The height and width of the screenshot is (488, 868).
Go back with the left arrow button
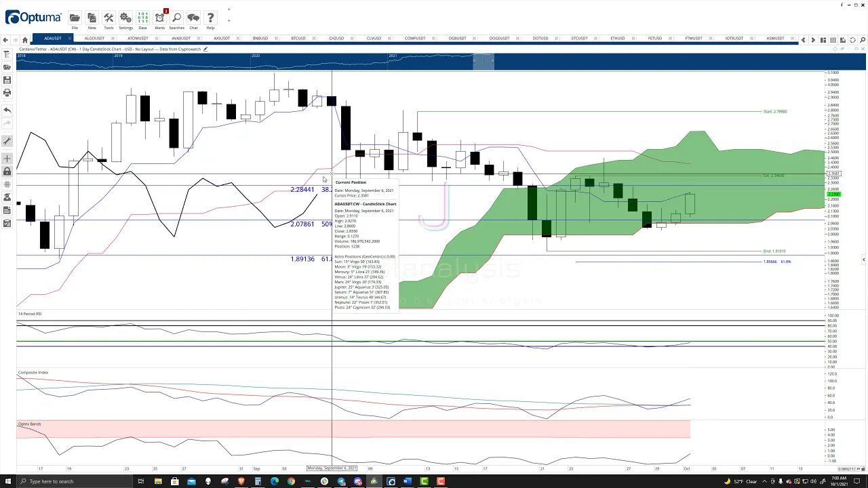coord(5,39)
